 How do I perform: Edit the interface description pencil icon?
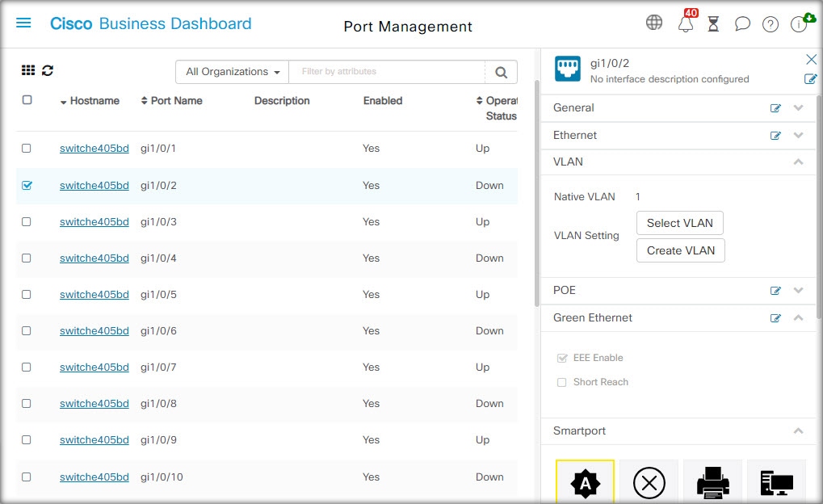[810, 79]
